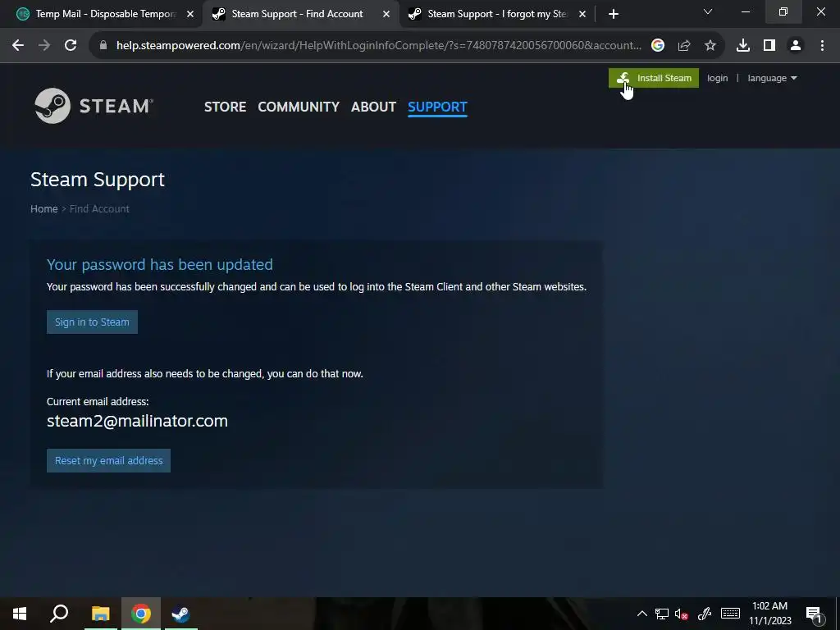
Task: Click the browser forward arrow
Action: click(44, 46)
